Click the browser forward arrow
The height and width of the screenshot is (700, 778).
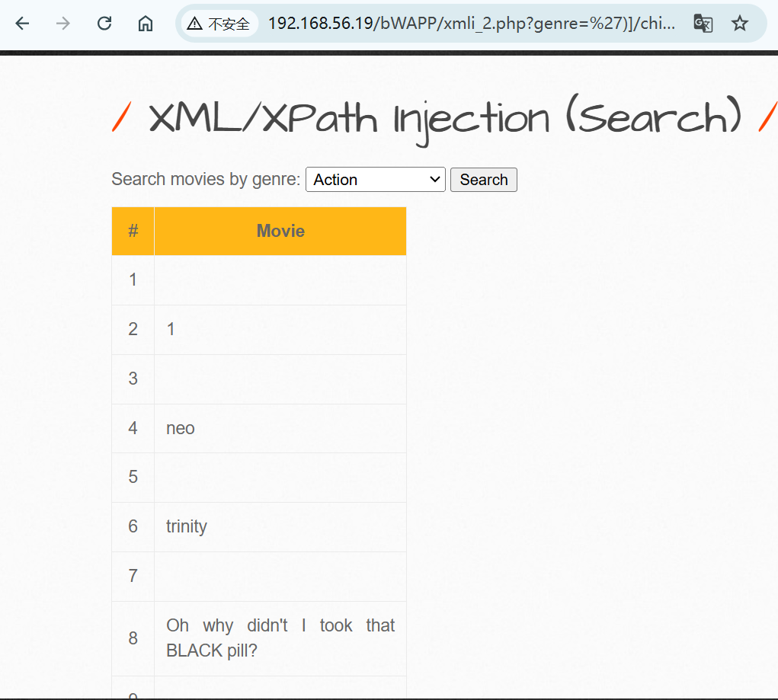click(63, 24)
